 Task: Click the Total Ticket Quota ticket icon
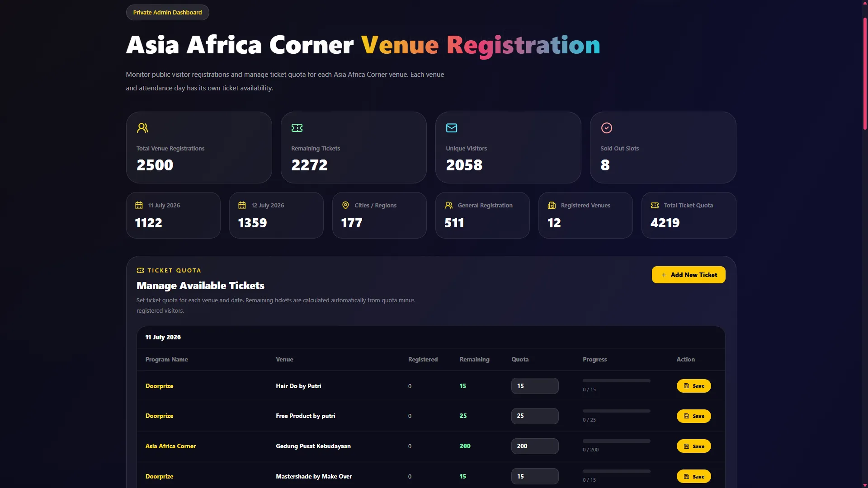pos(655,205)
